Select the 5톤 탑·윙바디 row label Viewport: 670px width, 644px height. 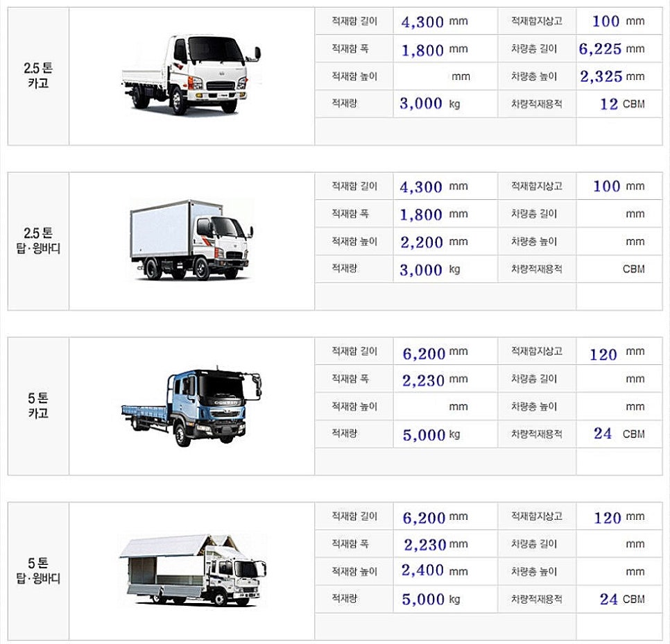tap(38, 570)
